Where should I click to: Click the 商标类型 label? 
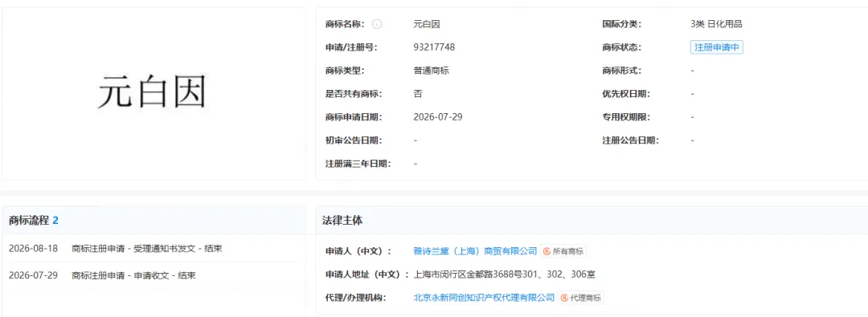[x=345, y=71]
